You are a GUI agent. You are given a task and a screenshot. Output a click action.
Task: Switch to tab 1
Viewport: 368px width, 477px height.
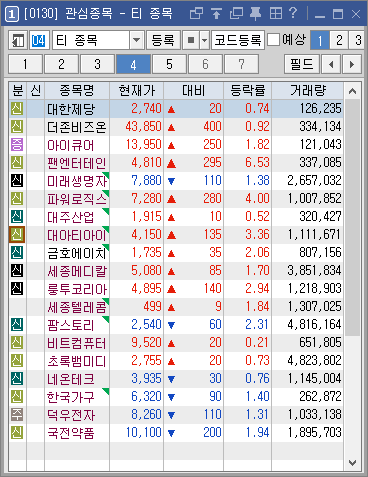26,64
